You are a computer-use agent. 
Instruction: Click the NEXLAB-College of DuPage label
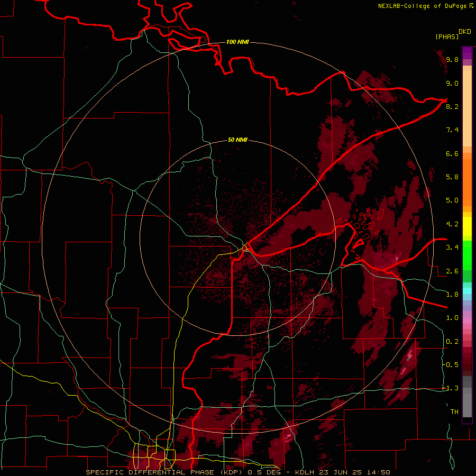pos(423,6)
